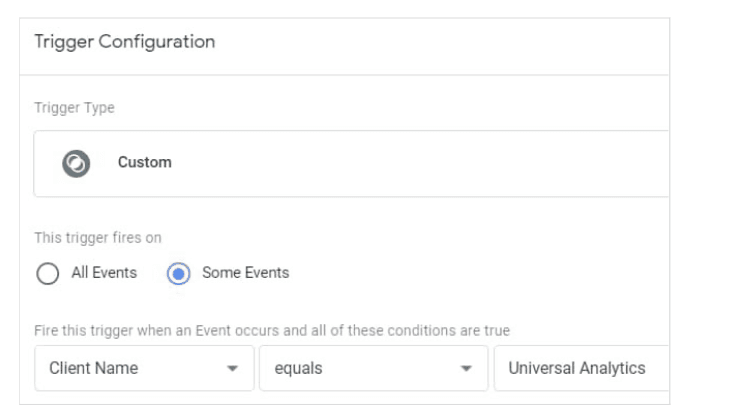756x406 pixels.
Task: Click the arrow beside Client Name
Action: pos(233,369)
